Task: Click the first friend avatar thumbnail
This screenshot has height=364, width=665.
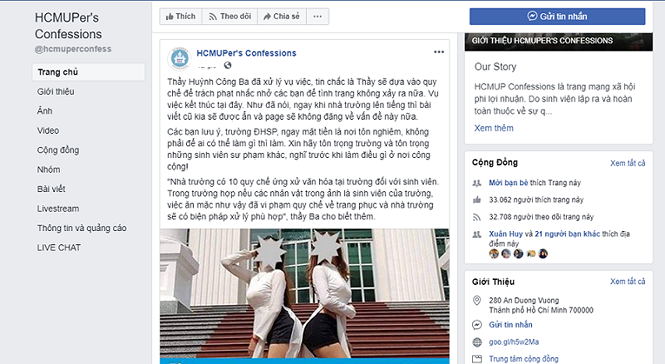Action: pos(494,254)
